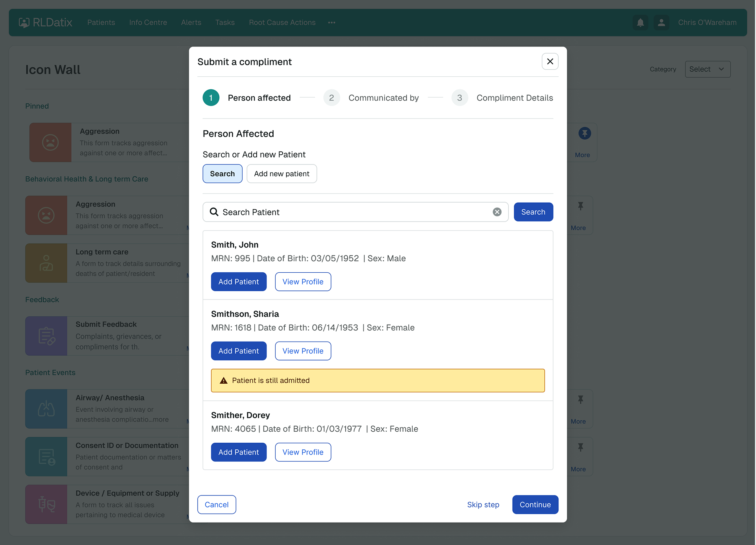
Task: View Profile of Smithson, Sharia
Action: pos(303,351)
